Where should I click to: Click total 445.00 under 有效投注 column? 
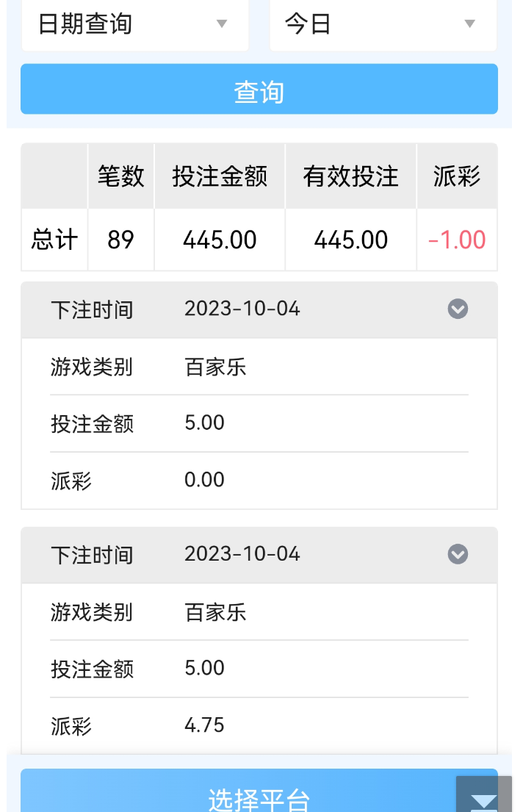350,240
